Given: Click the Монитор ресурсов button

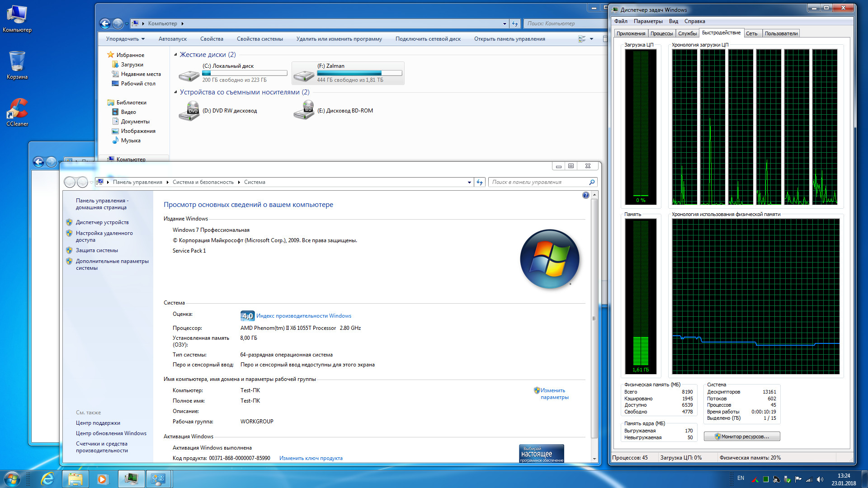Looking at the screenshot, I should (741, 436).
